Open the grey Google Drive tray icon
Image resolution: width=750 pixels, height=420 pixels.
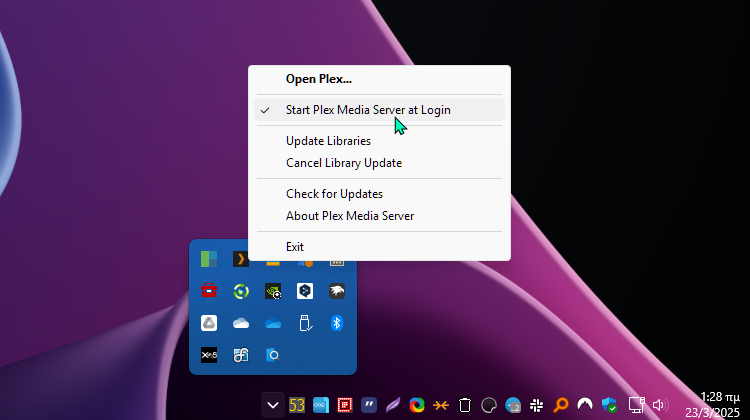[209, 323]
